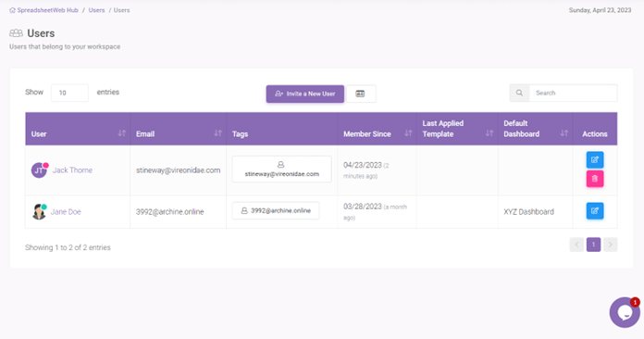Click Jane Doe's profile avatar
This screenshot has width=644, height=339.
pyautogui.click(x=39, y=211)
